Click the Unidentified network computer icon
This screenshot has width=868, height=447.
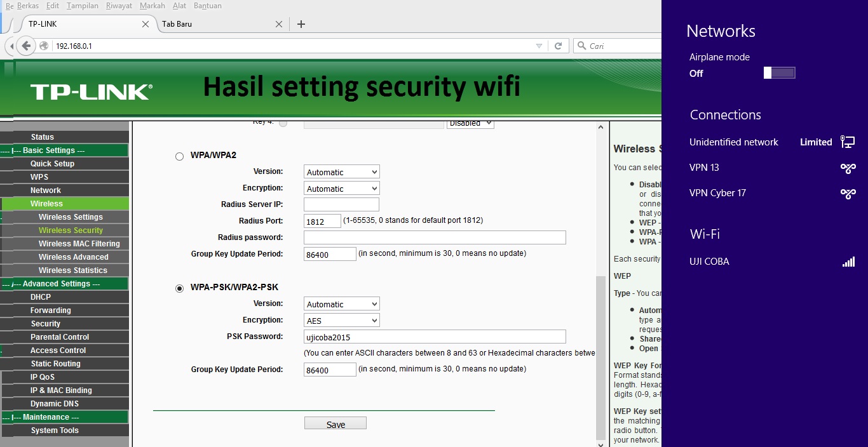(848, 142)
